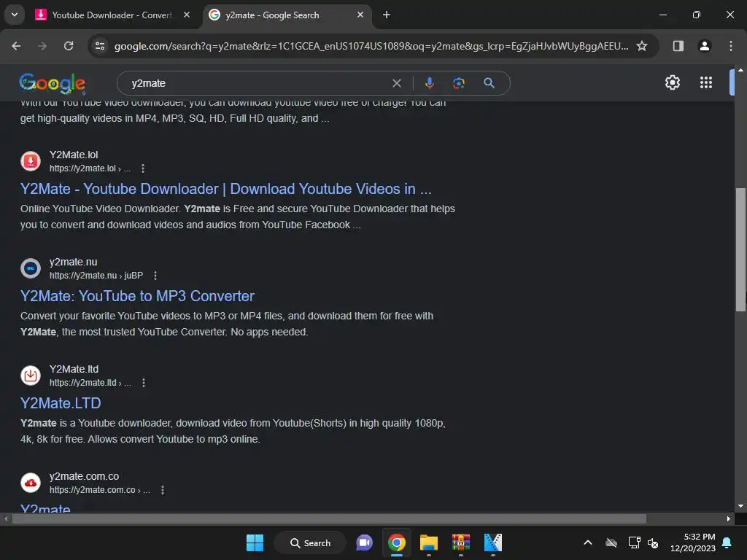
Task: Click the Y2Mate.lol site favicon
Action: point(31,161)
